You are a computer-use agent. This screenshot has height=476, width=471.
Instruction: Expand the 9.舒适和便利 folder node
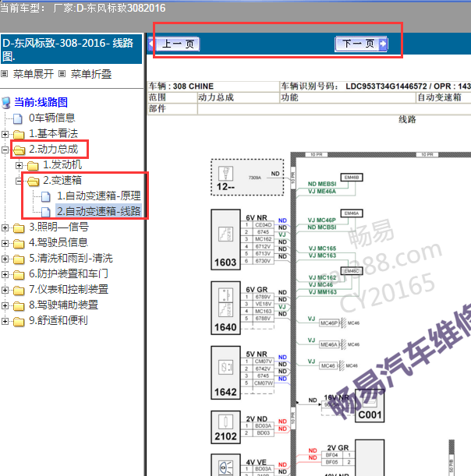click(x=5, y=321)
